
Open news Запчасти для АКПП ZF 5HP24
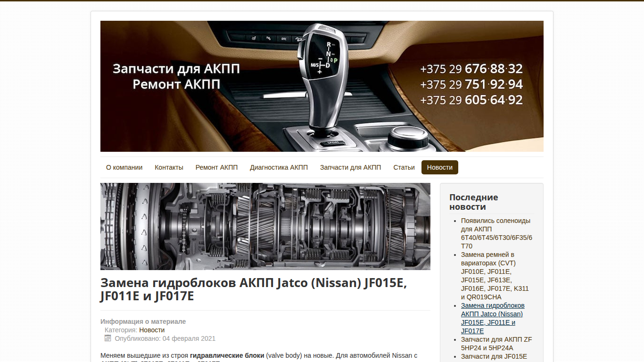[496, 344]
